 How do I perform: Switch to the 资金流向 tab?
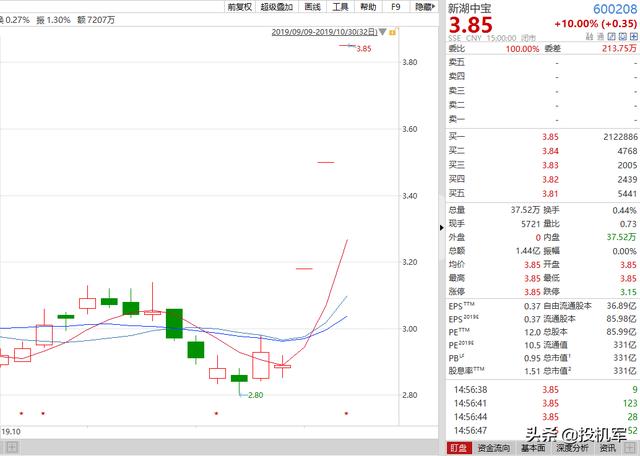point(494,448)
